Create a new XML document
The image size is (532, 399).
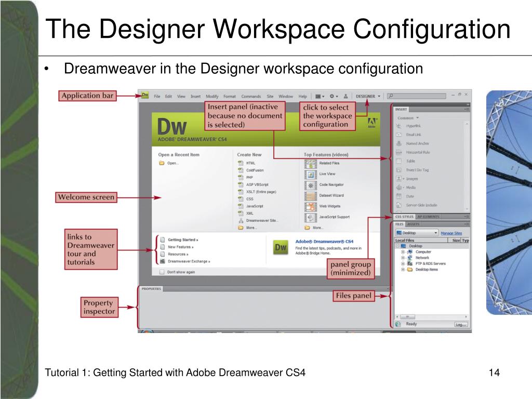click(x=246, y=214)
